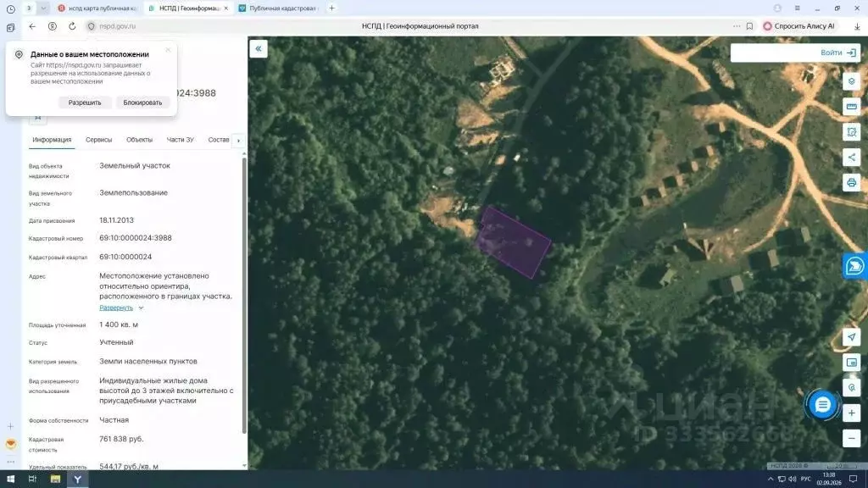Click Земли населенных пунктов text
The image size is (868, 488).
coord(148,361)
